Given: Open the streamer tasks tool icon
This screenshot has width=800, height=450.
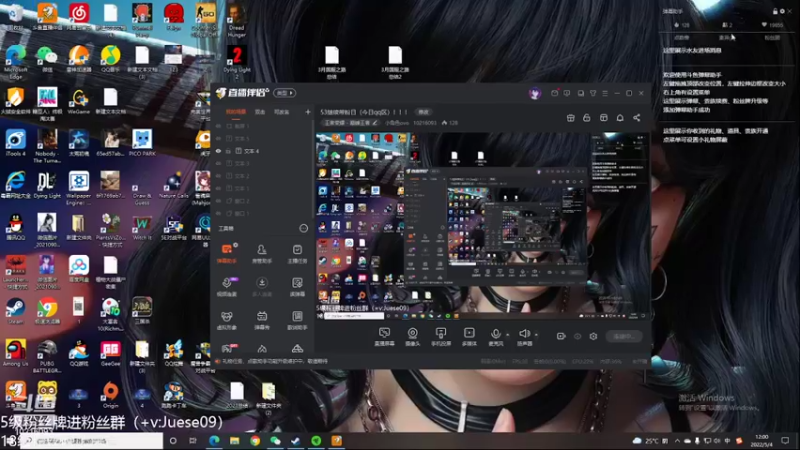Looking at the screenshot, I should (297, 253).
